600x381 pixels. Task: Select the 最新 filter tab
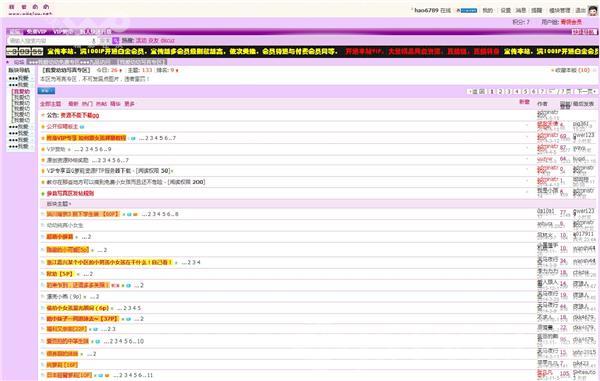tap(73, 104)
